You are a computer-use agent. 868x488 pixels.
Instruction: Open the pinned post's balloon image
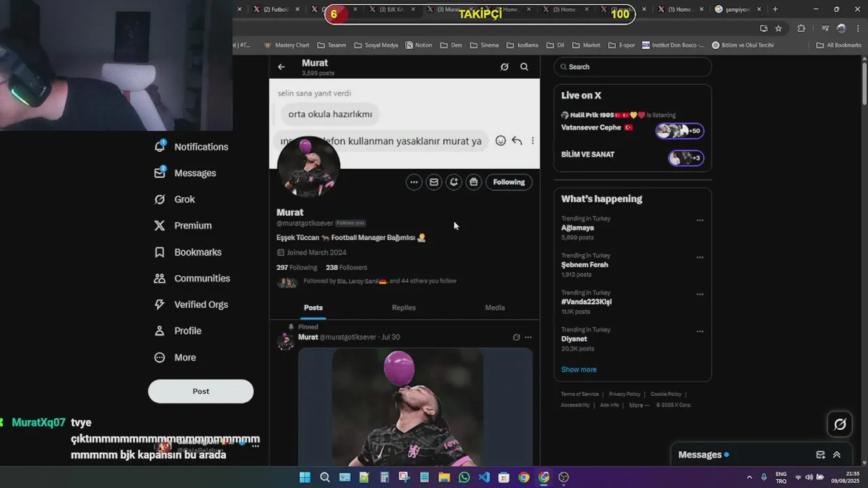tap(415, 407)
